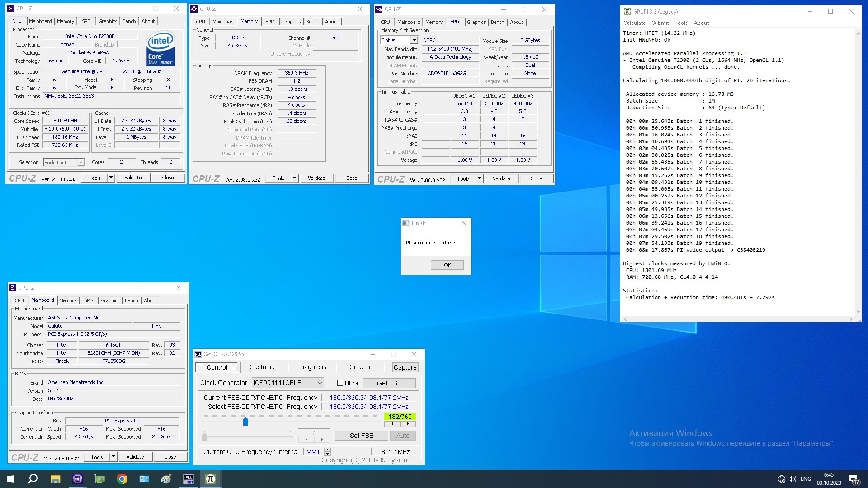Screen dimensions: 868x488
Task: Click Current CPU Frequency 1802.1MHz field
Action: pyautogui.click(x=393, y=452)
